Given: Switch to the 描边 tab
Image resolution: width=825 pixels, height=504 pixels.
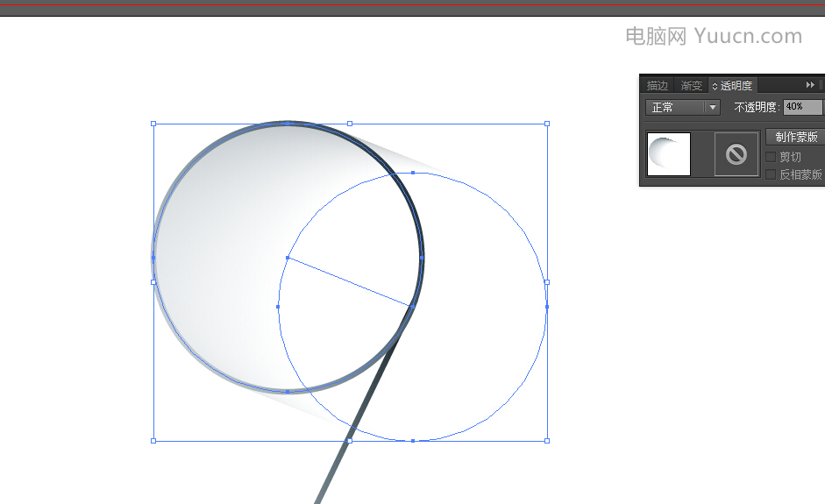Looking at the screenshot, I should click(x=658, y=85).
